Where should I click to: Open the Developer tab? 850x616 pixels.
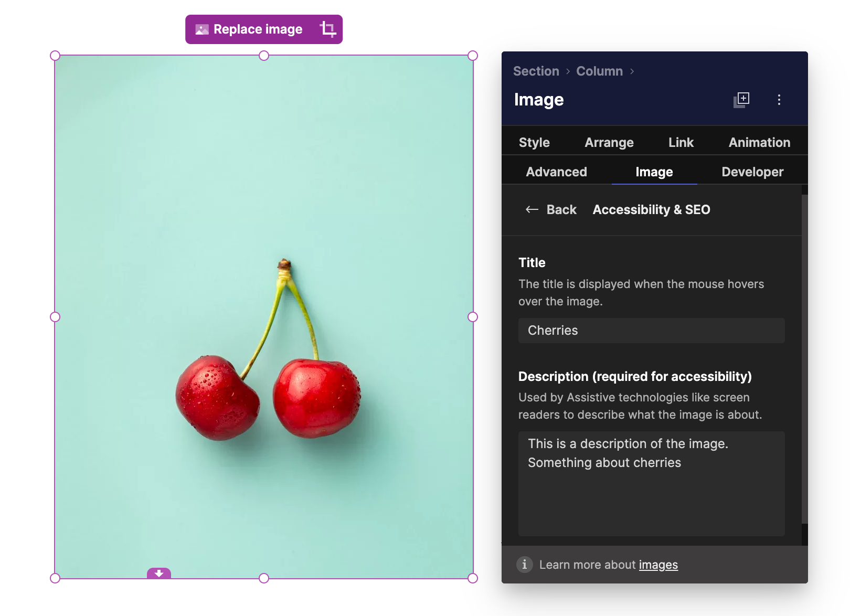click(x=752, y=172)
